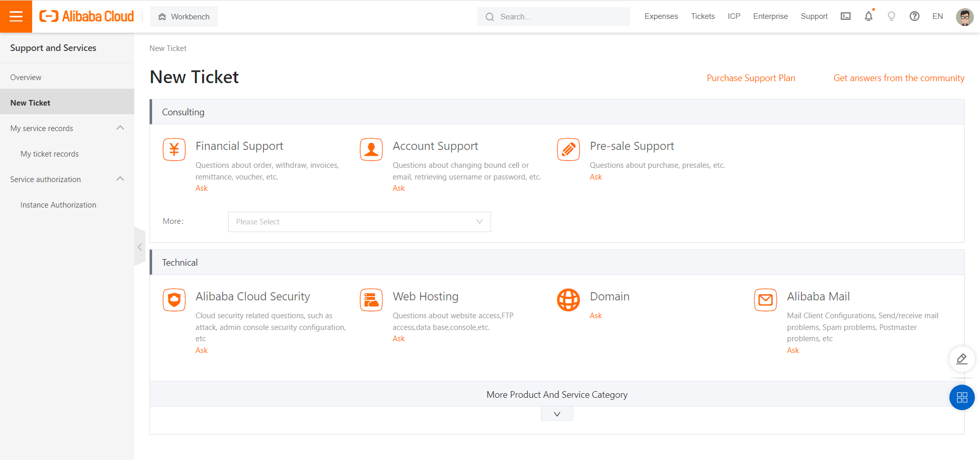This screenshot has height=460, width=980.
Task: Open the Support menu
Action: click(x=814, y=16)
